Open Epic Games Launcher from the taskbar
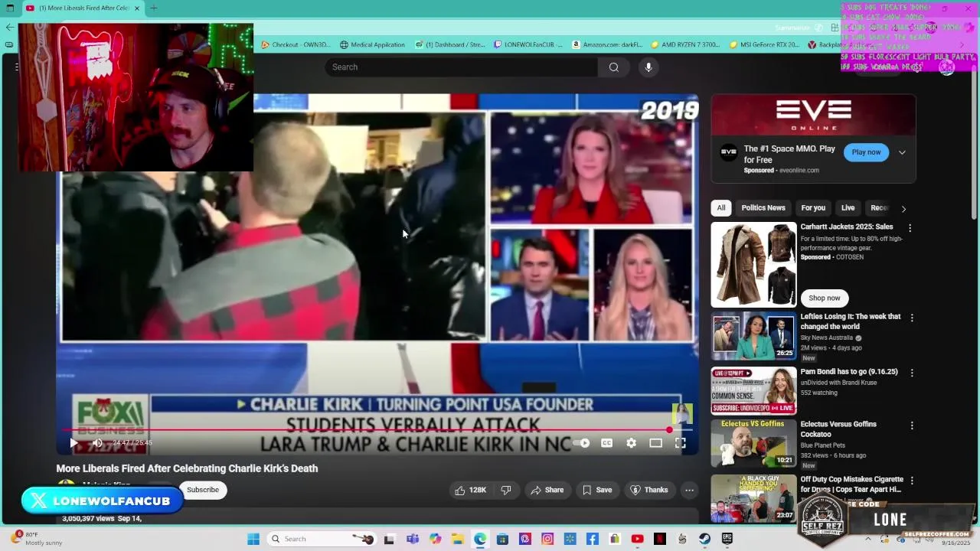This screenshot has width=980, height=551. tap(727, 539)
